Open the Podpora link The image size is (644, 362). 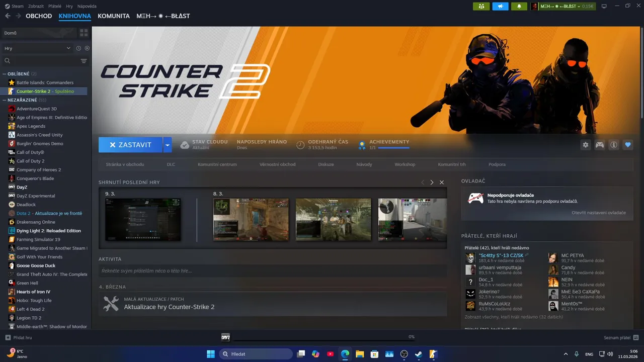pyautogui.click(x=497, y=164)
